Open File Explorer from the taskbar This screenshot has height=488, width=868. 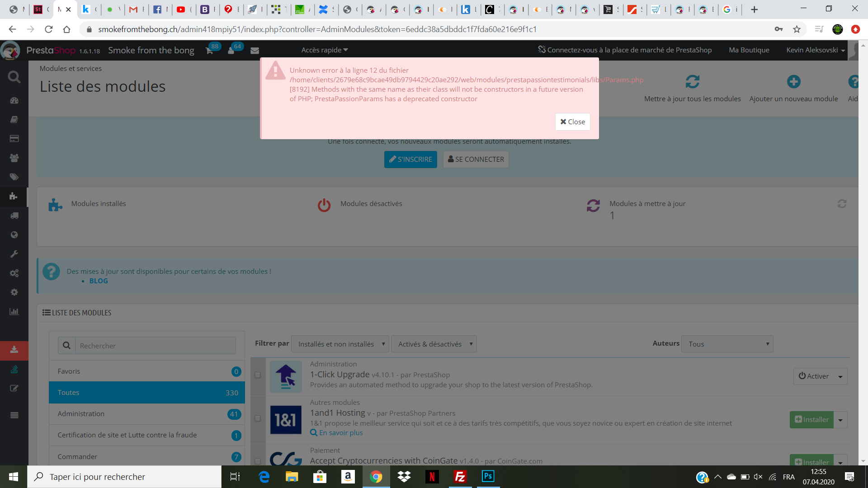click(292, 477)
